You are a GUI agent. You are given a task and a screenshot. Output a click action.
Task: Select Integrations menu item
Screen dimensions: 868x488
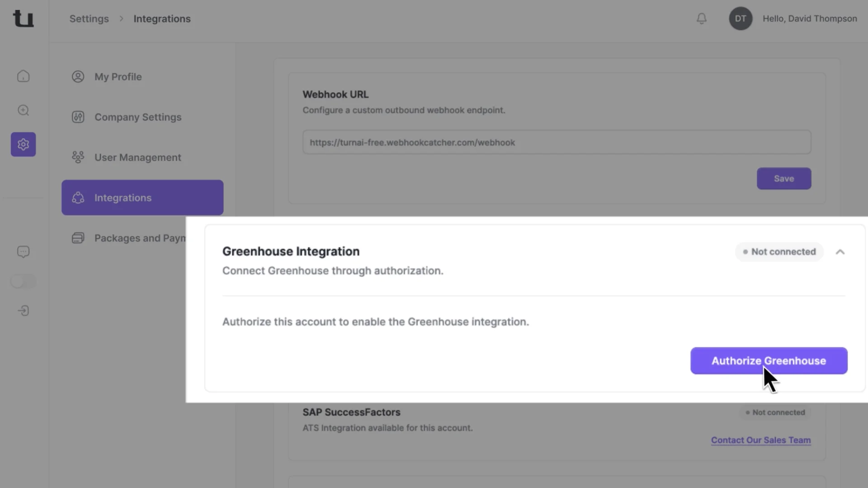(x=142, y=197)
